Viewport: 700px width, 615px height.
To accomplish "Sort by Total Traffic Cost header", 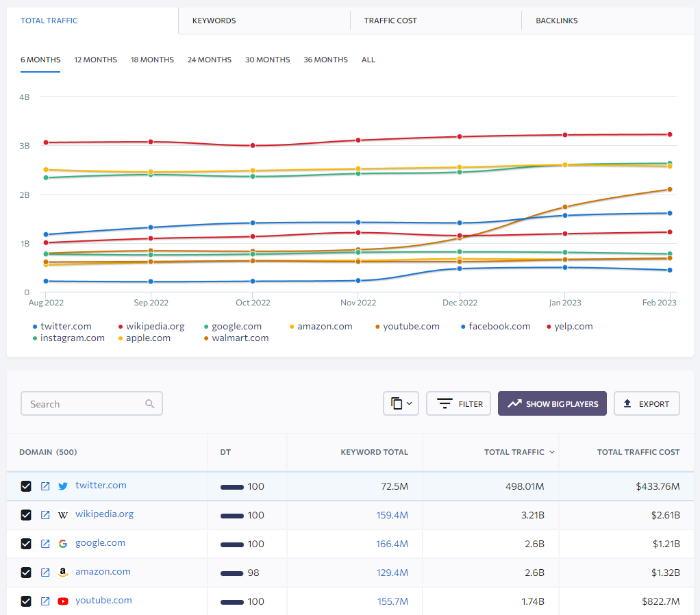I will 638,452.
